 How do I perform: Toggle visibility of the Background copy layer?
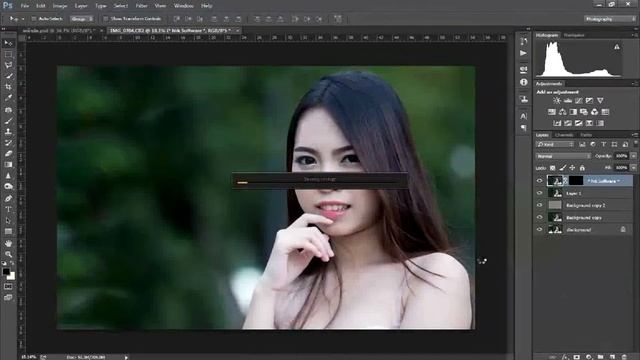[540, 217]
